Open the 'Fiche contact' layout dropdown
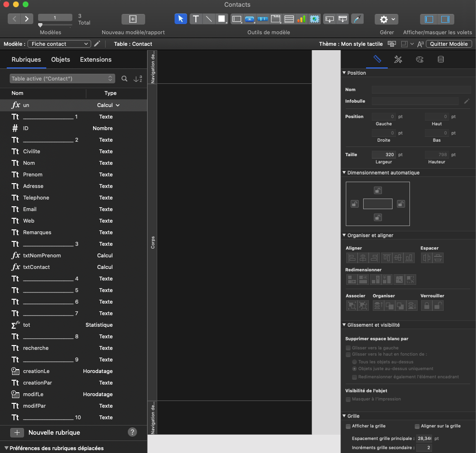The width and height of the screenshot is (476, 453). 59,44
